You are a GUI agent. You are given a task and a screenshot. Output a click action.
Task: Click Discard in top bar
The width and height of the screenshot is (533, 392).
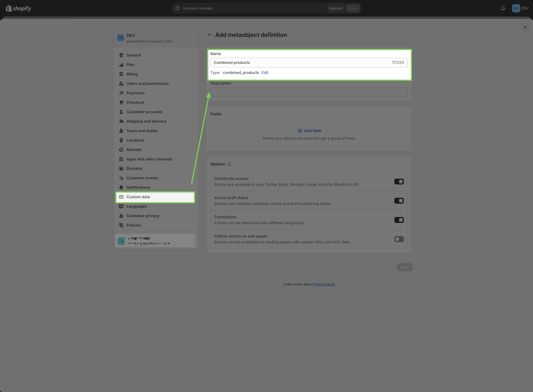point(336,8)
